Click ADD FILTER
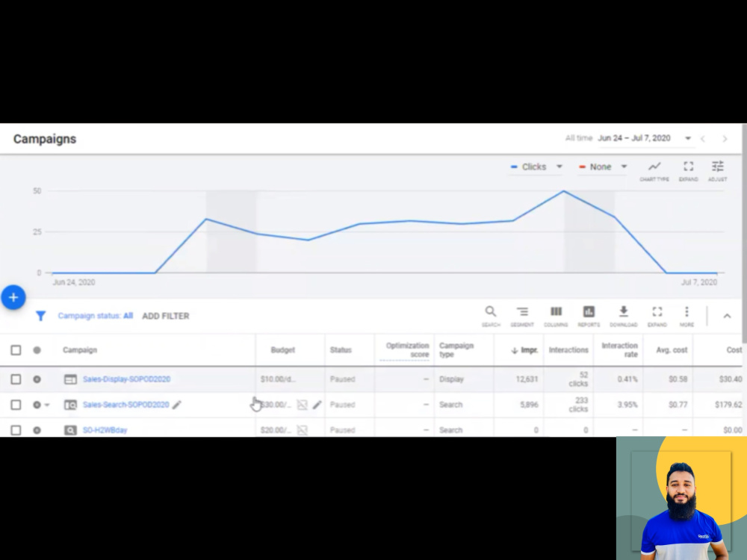This screenshot has height=560, width=747. (x=165, y=316)
